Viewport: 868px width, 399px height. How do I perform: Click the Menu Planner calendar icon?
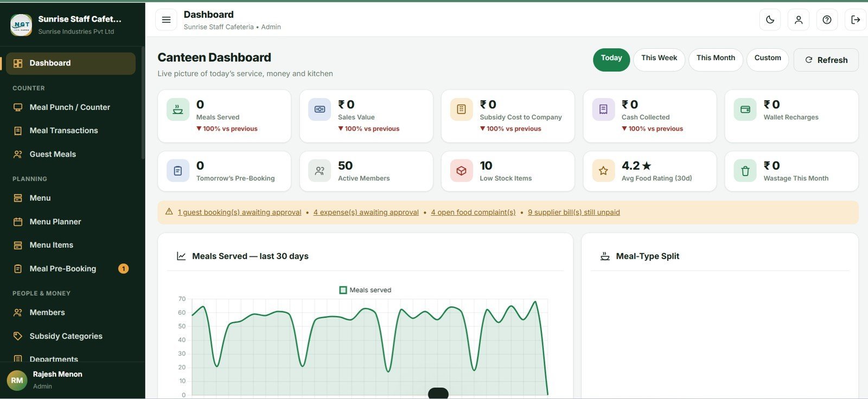coord(18,222)
